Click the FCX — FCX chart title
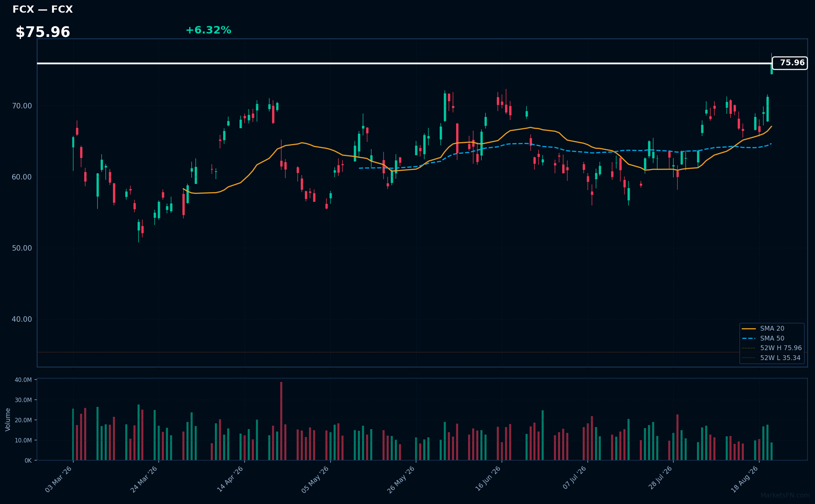The image size is (815, 504). click(x=42, y=9)
